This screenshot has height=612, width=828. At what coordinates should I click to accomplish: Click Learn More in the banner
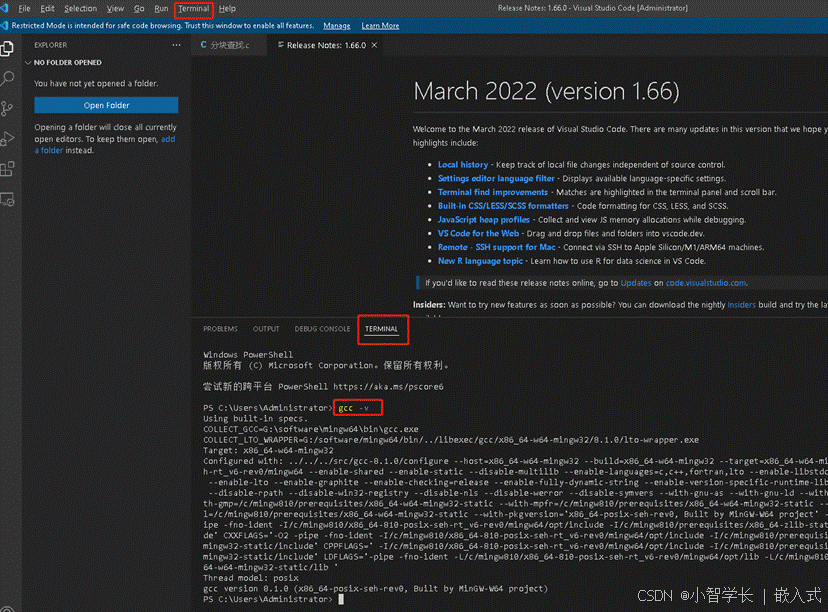tap(380, 26)
